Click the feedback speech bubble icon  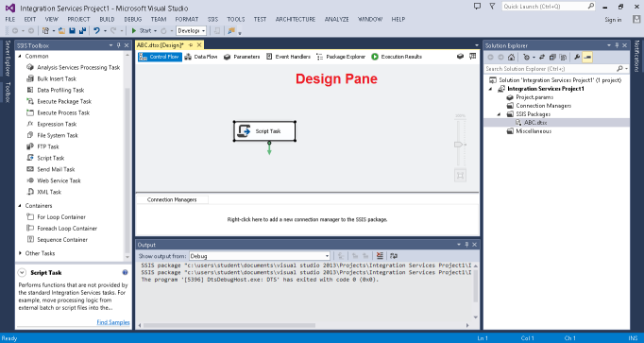click(477, 7)
